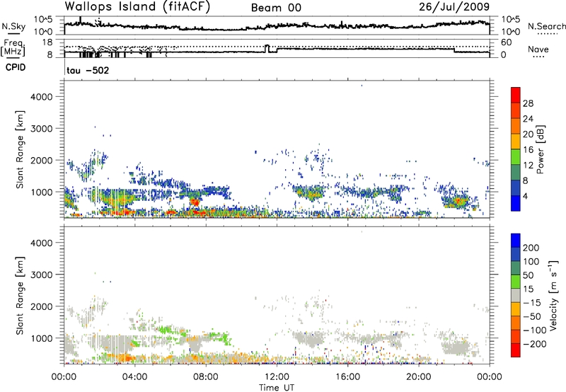Select 'Slant Range [km]' label of velocity panel

click(20, 296)
